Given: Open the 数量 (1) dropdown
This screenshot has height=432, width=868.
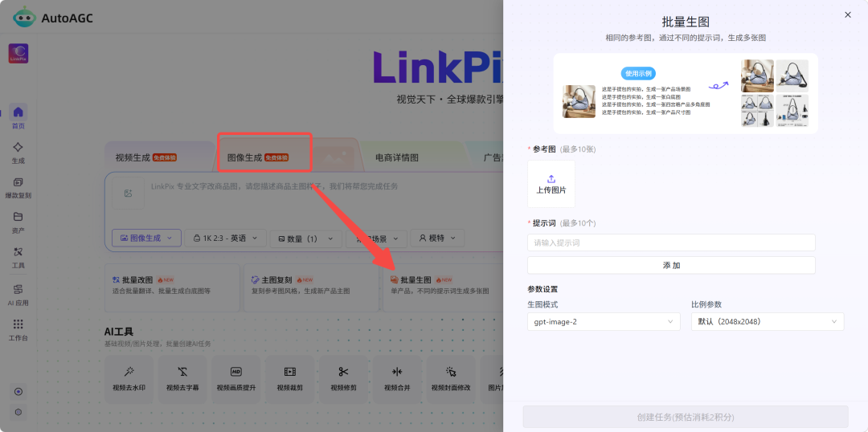Looking at the screenshot, I should [x=305, y=238].
